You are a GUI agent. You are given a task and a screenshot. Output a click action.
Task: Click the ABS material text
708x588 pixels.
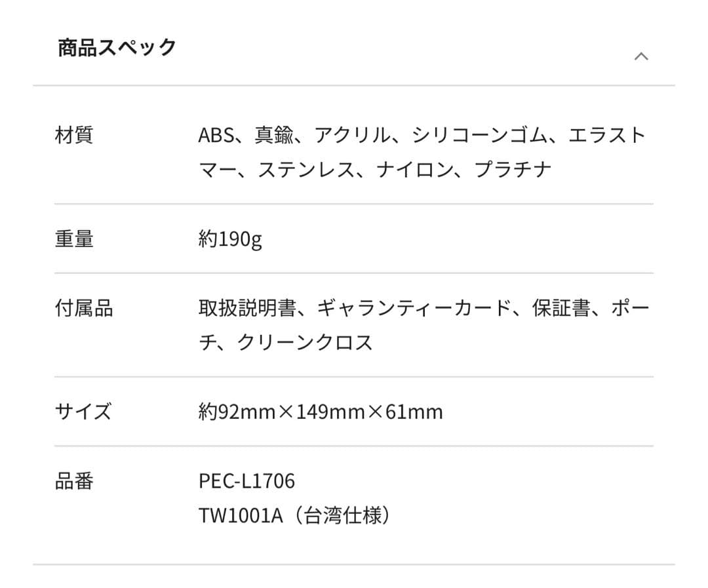(x=214, y=134)
